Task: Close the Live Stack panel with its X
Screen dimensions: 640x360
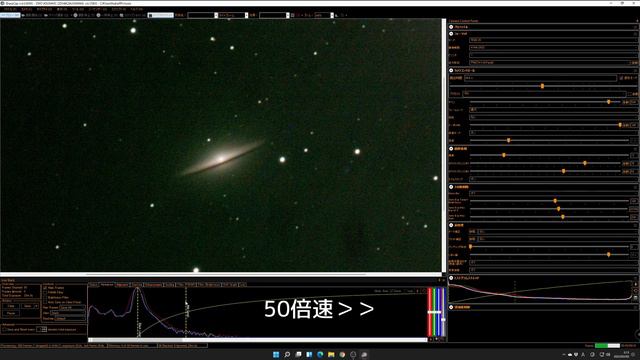Action: 444,280
